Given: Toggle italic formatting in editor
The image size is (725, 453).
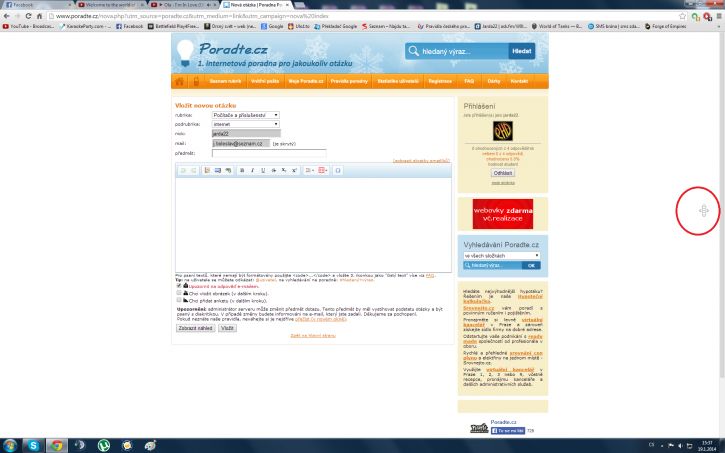Looking at the screenshot, I should 252,171.
